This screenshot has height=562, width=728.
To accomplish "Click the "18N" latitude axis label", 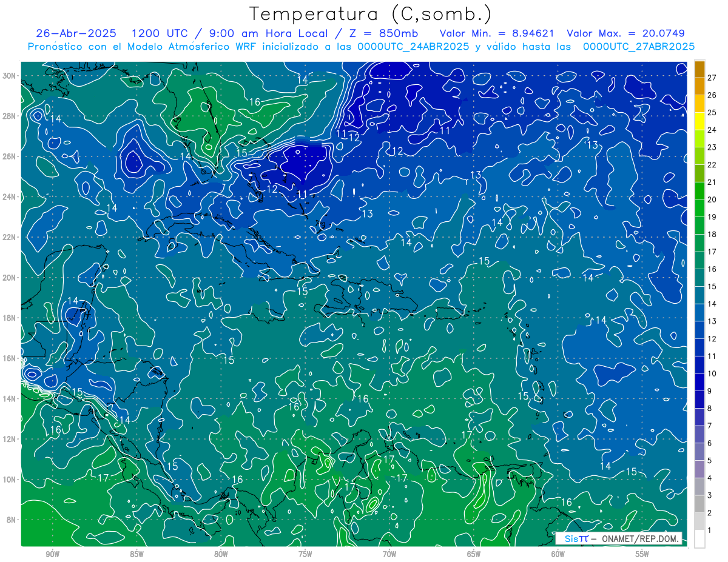I will pos(9,318).
